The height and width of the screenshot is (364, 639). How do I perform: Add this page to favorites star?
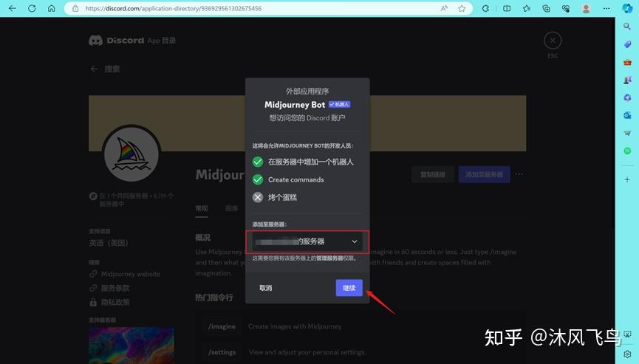tap(462, 8)
